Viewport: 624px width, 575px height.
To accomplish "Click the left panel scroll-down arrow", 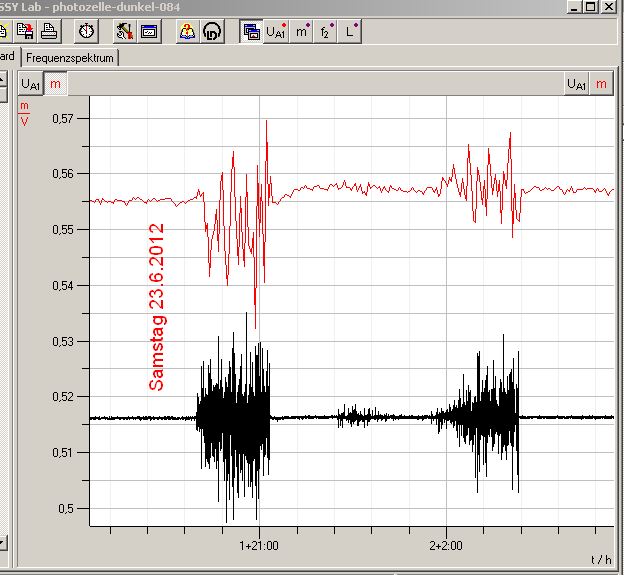I will 2,543.
